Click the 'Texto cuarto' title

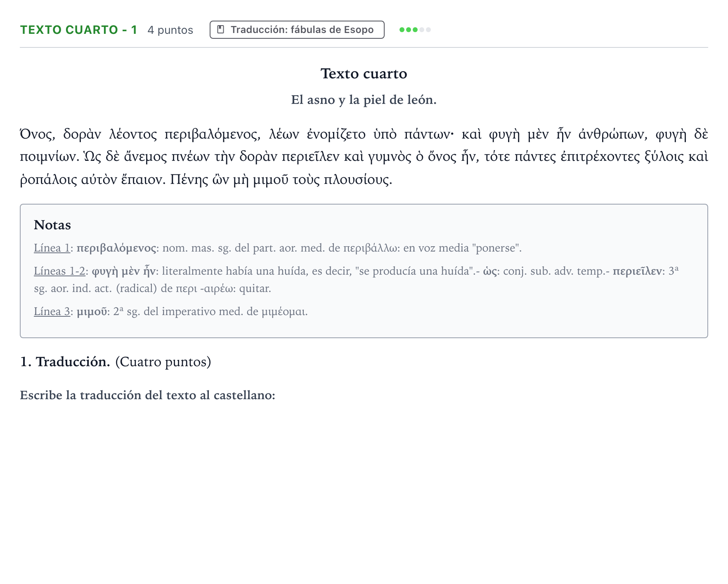point(364,73)
